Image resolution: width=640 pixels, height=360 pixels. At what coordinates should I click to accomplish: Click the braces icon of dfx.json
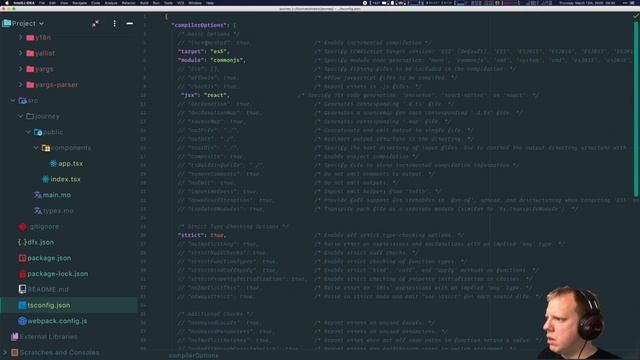click(22, 242)
